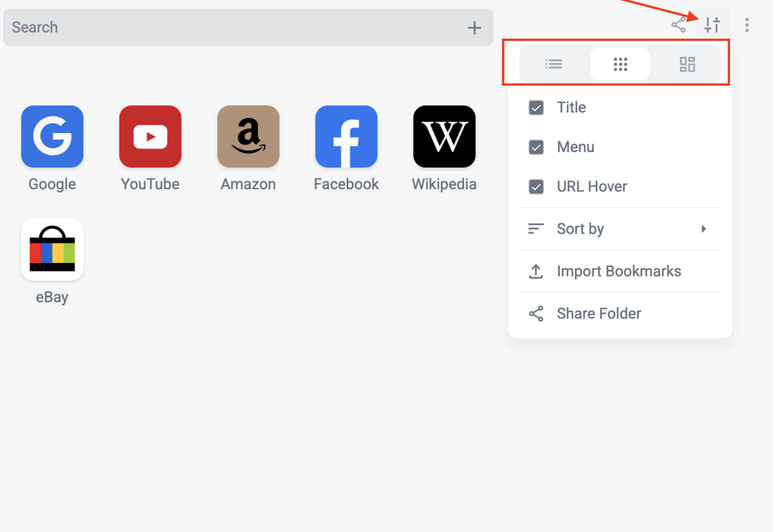Click the upload icon beside Import Bookmarks
Screen dimensions: 773x532
[x=536, y=272]
